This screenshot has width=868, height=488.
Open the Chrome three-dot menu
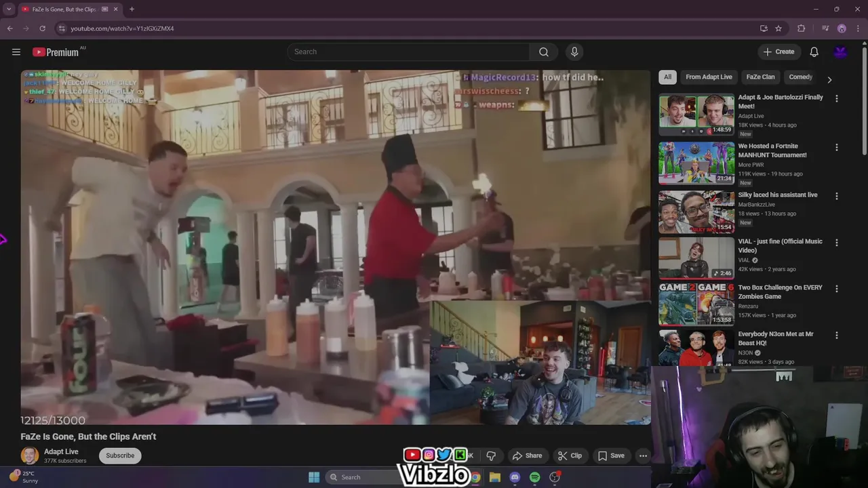[x=858, y=28]
